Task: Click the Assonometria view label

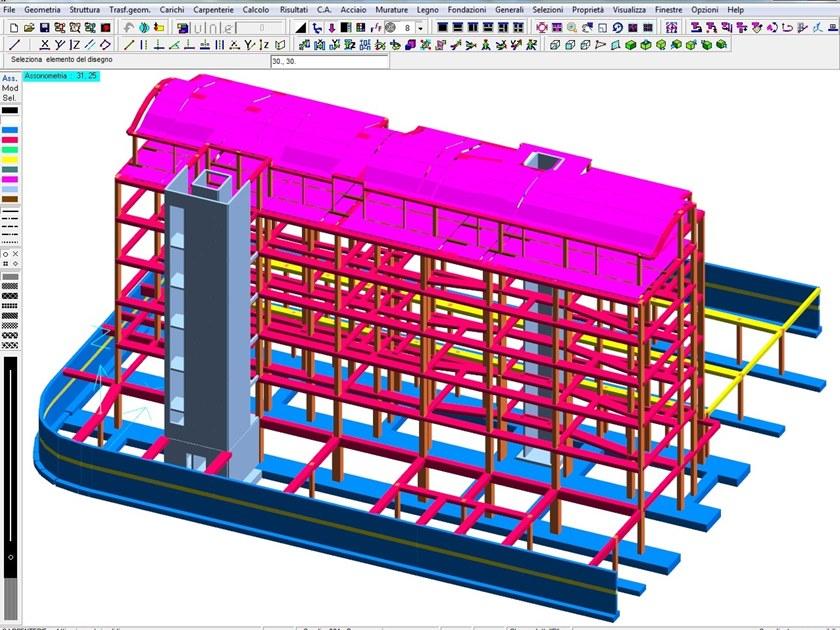Action: (x=46, y=76)
